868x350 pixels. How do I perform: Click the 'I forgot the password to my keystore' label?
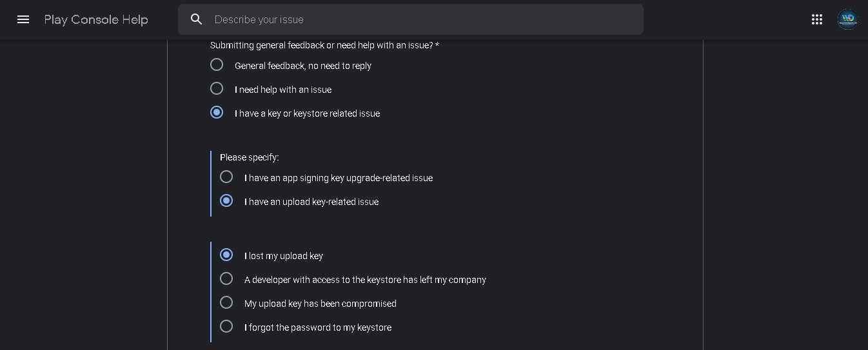pyautogui.click(x=318, y=327)
